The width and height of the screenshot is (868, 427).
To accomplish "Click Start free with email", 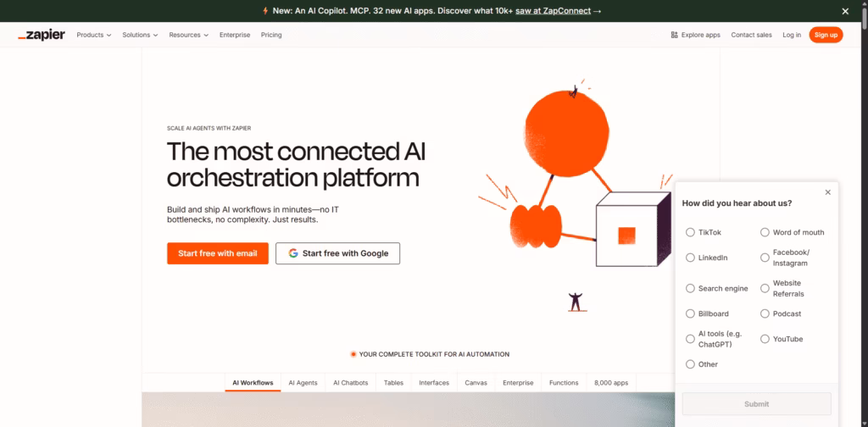I will pos(218,253).
